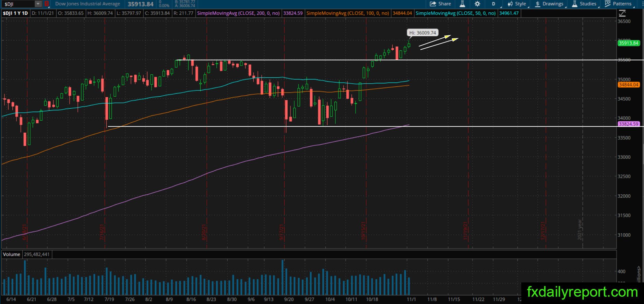
Task: Select the SimpleMovingAvg (CLOSE, 100, 0, no) label
Action: click(348, 13)
